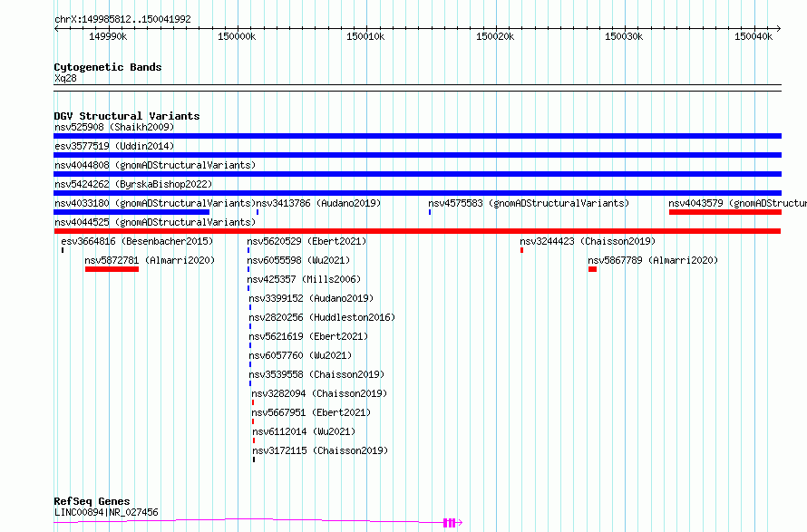
Task: Select the Xq28 cytogenetic band label
Action: point(65,78)
